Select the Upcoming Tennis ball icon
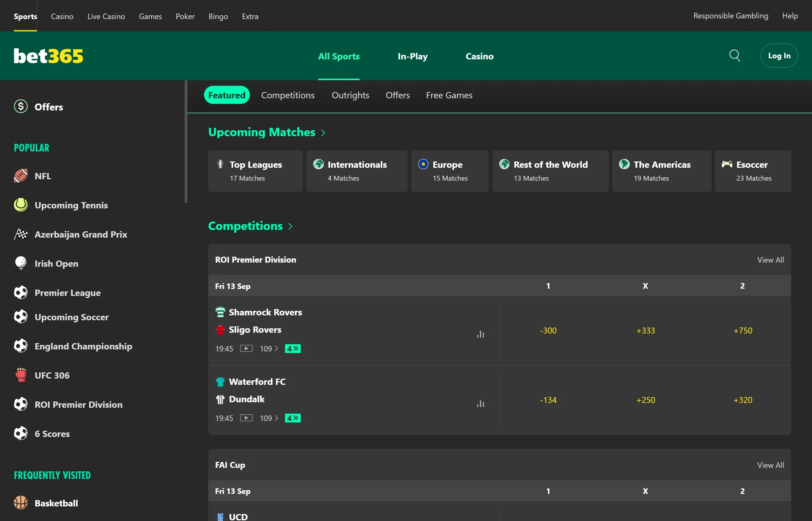Viewport: 812px width, 521px height. 21,205
